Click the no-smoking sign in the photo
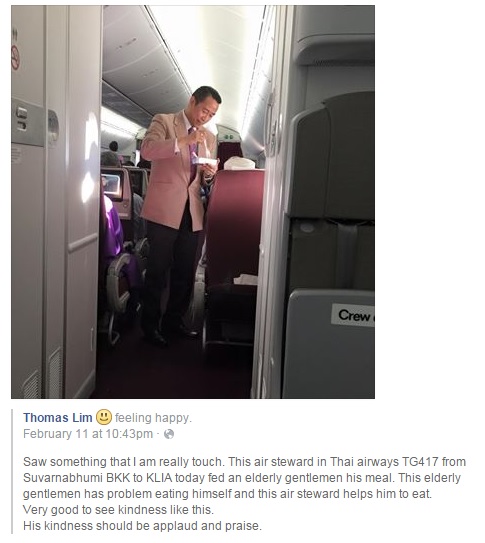This screenshot has width=485, height=543. click(15, 57)
